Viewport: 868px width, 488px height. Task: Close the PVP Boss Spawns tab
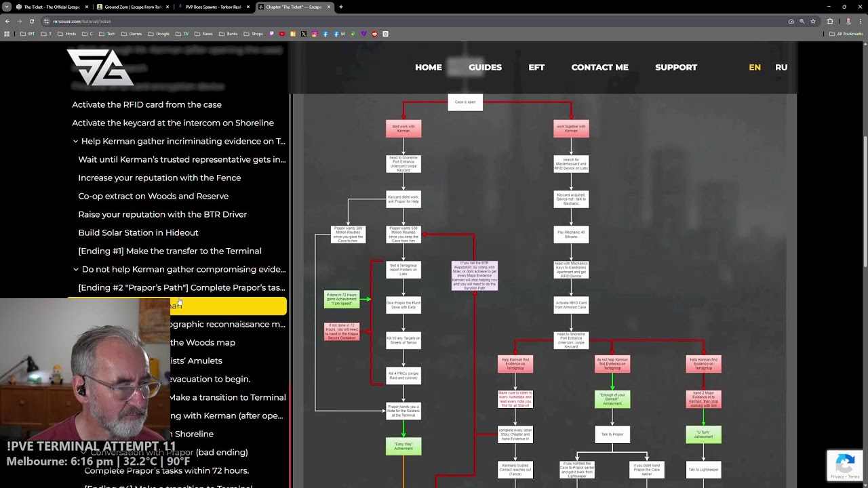click(x=248, y=7)
